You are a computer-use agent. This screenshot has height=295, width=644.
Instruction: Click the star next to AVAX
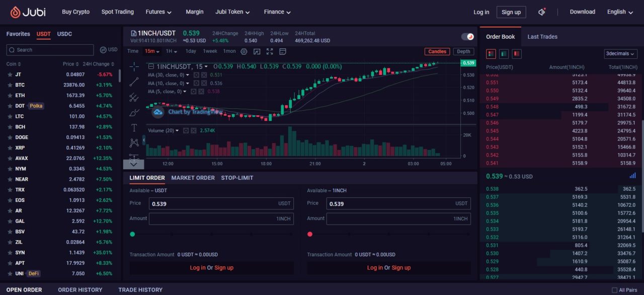10,159
